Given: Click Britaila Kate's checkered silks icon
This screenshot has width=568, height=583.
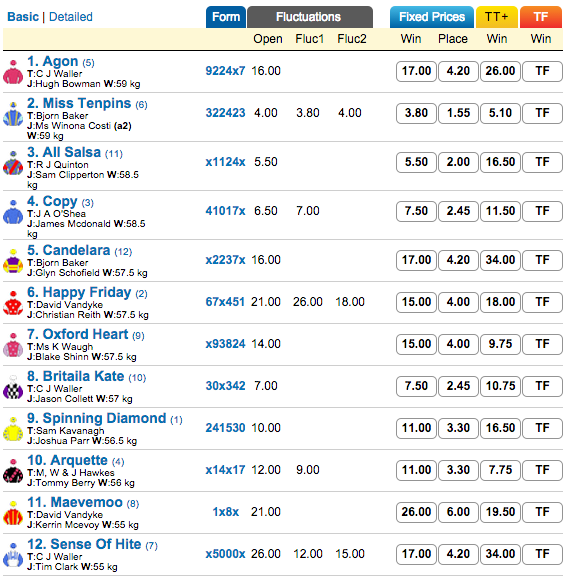Looking at the screenshot, I should click(13, 387).
